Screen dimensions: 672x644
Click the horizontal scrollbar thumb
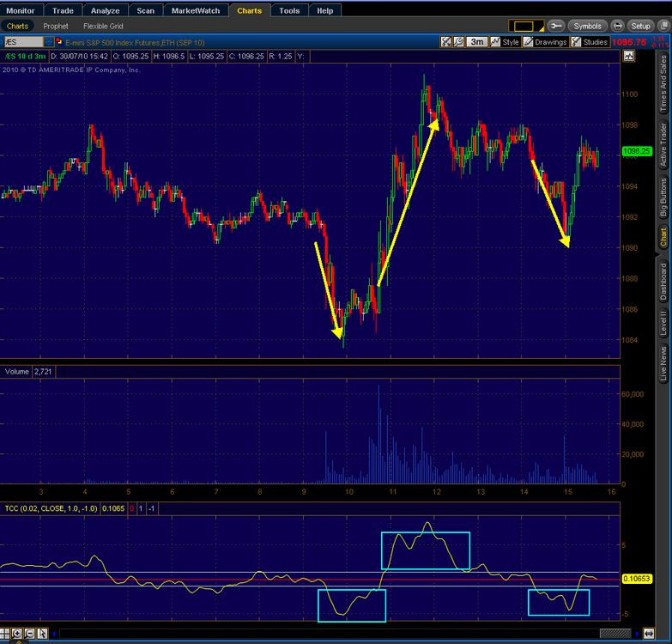[x=615, y=634]
